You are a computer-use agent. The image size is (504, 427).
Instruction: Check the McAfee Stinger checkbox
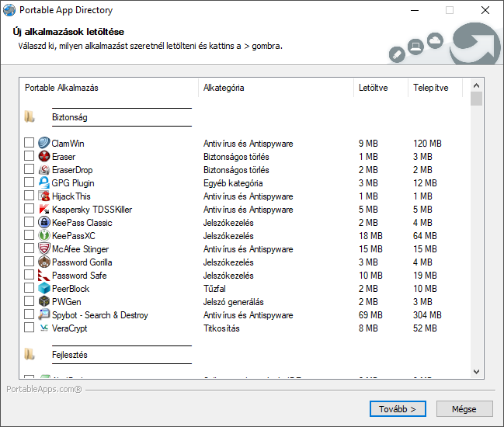[x=29, y=248]
